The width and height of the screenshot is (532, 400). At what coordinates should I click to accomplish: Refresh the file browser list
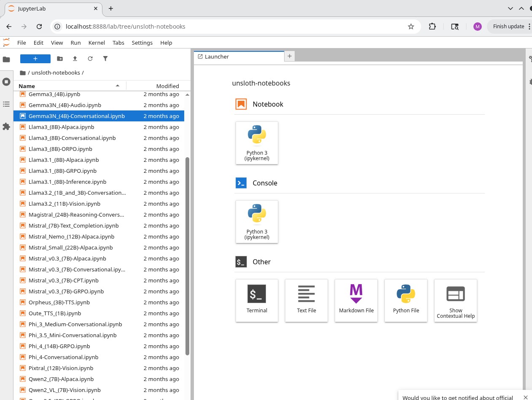click(x=90, y=59)
